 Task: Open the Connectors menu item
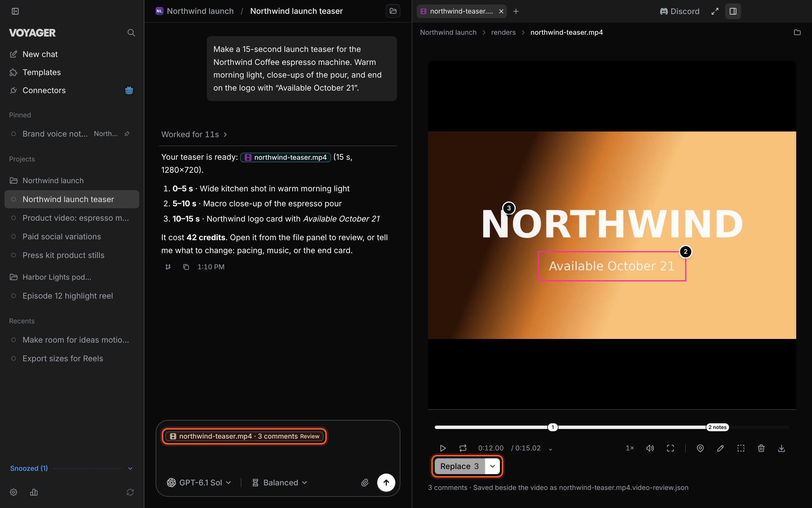click(71, 90)
